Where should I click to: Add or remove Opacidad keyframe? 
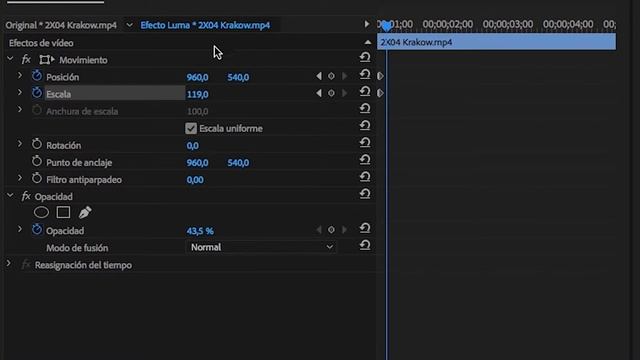(331, 230)
